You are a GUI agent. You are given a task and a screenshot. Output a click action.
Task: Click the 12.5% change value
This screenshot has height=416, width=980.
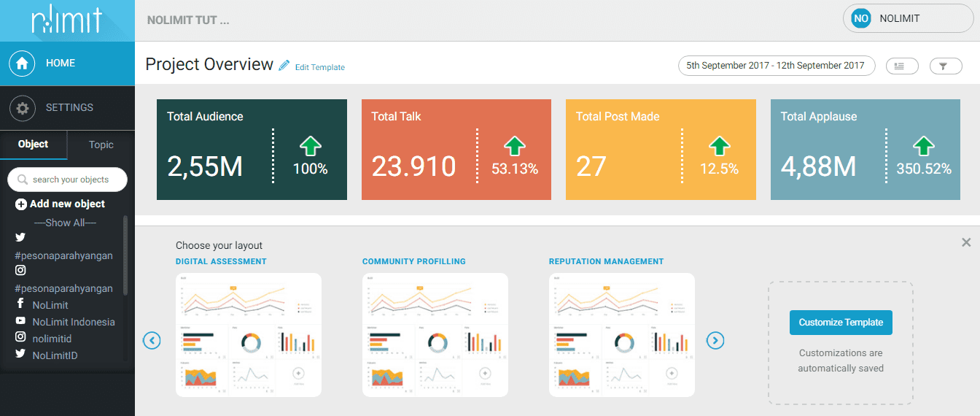click(720, 169)
